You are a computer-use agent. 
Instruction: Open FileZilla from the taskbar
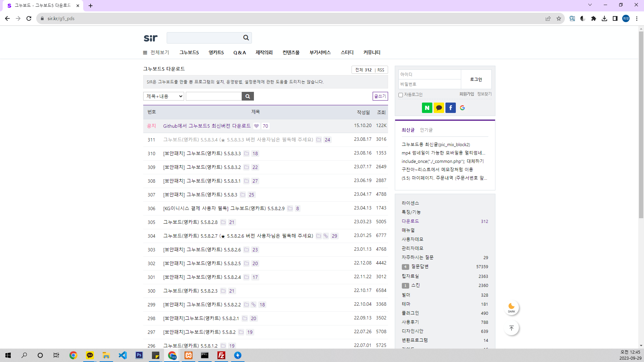[221, 355]
